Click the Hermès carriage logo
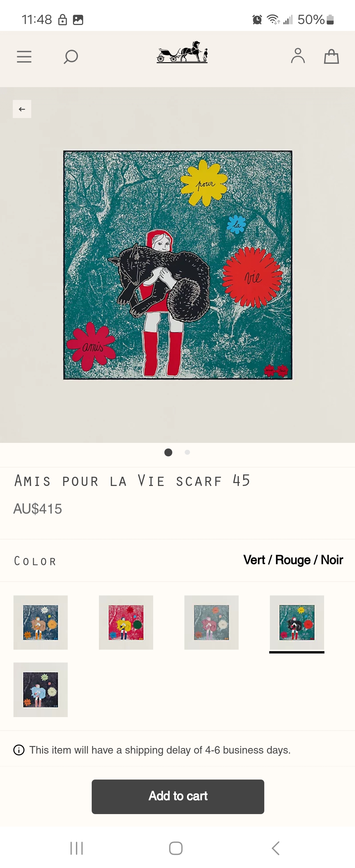Viewport: 355px width, 868px height. coord(182,52)
